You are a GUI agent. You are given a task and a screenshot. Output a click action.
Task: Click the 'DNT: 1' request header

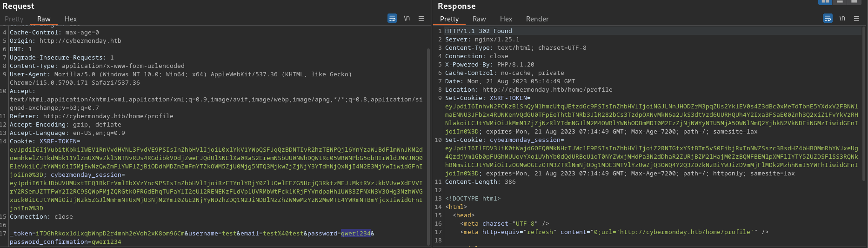[21, 49]
